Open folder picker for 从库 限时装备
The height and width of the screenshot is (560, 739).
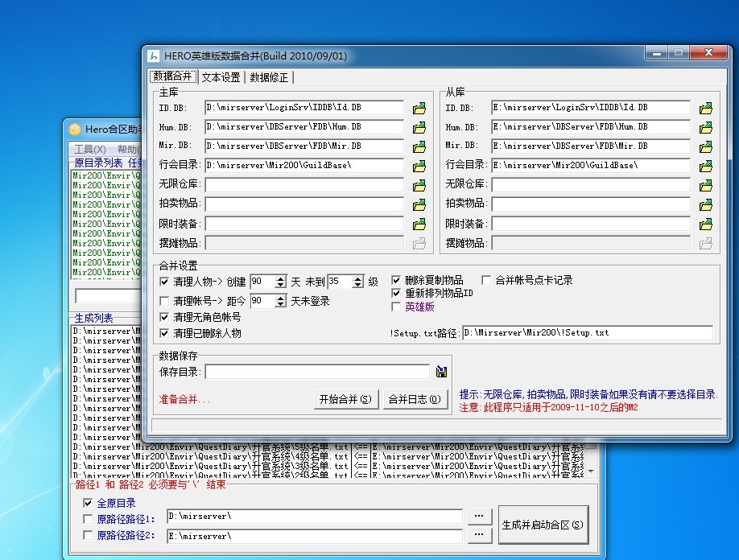click(x=706, y=223)
